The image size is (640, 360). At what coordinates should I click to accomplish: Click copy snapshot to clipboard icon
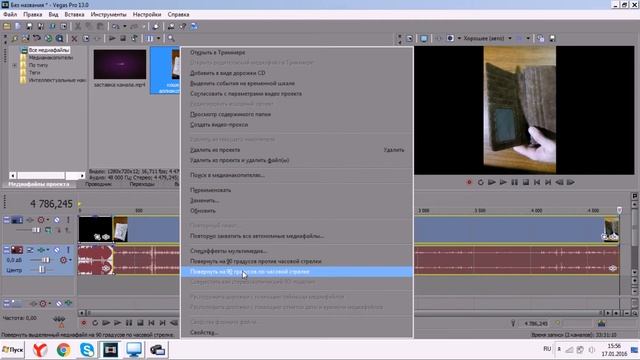[541, 38]
